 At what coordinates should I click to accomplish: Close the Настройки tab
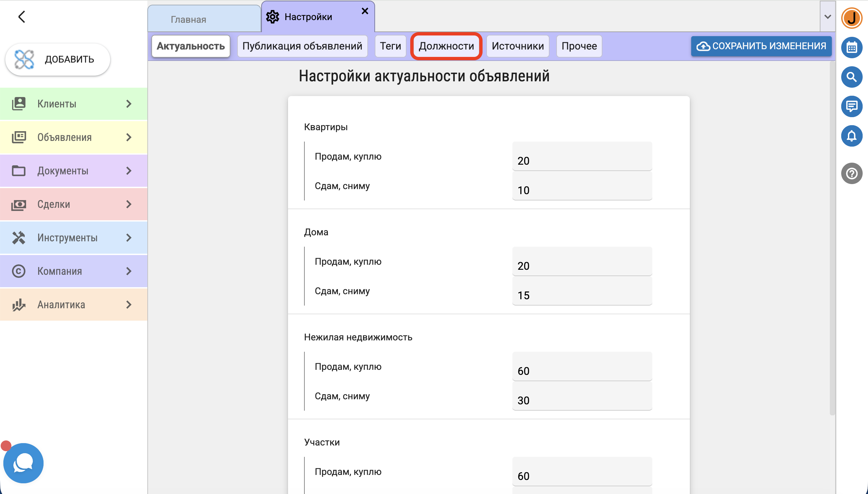click(365, 11)
